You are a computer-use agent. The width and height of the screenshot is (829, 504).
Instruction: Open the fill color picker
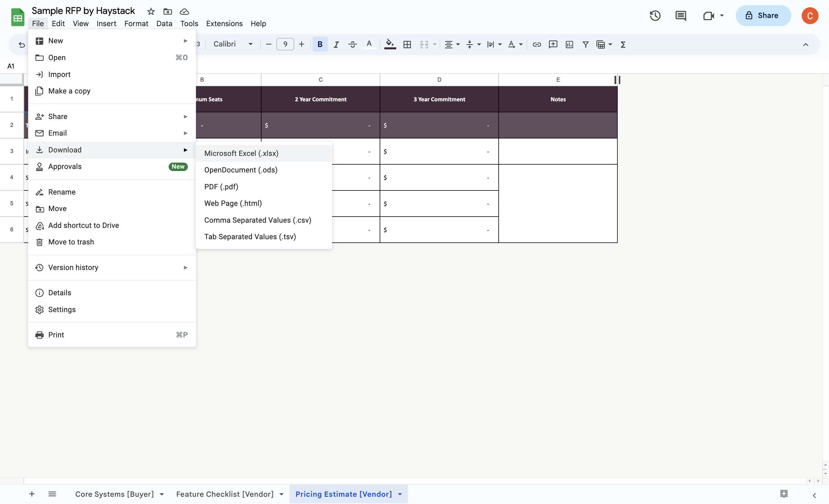[390, 44]
